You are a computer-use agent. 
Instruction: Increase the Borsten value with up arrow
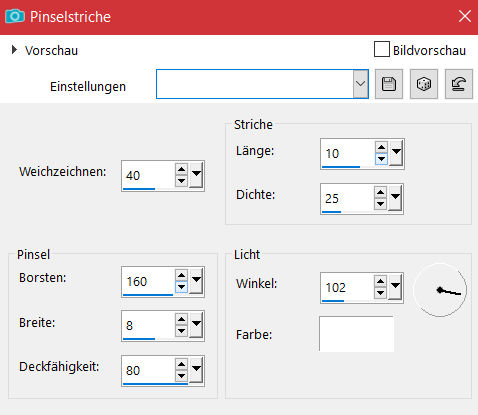[181, 275]
